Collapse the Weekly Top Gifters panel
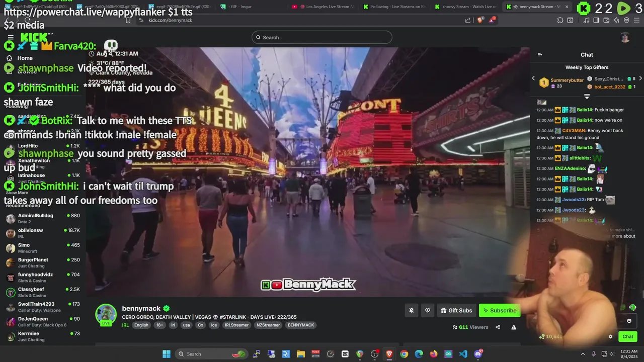The height and width of the screenshot is (362, 644). pos(587,96)
